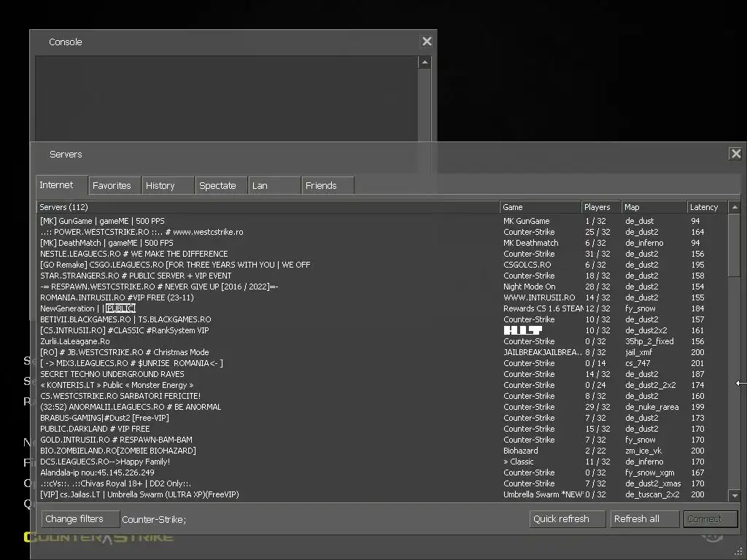747x560 pixels.
Task: Click the Quick refresh button
Action: point(567,519)
